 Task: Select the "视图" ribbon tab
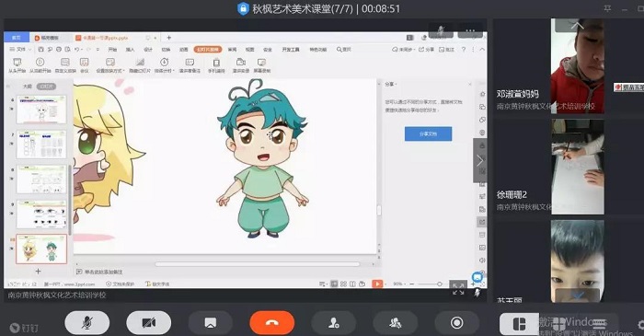[x=249, y=50]
